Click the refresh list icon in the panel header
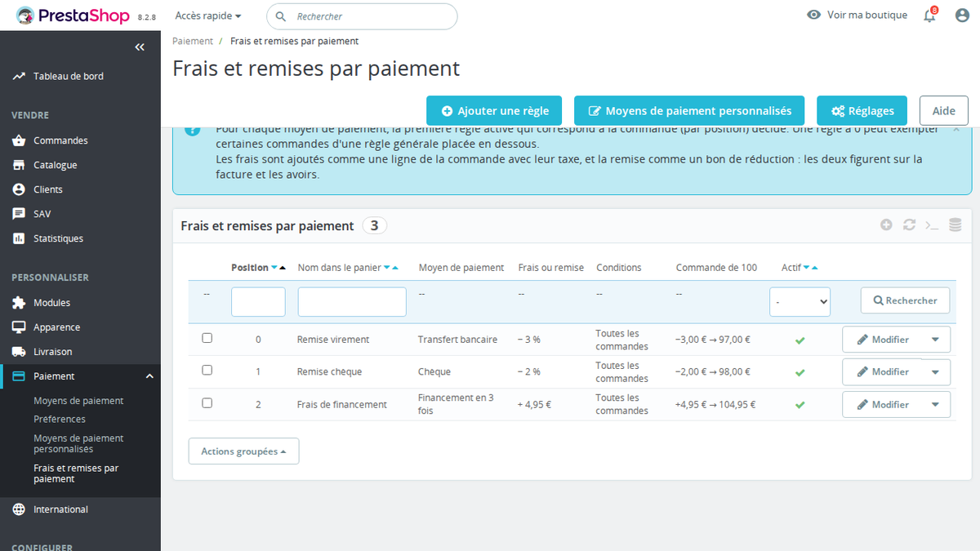980x551 pixels. (x=909, y=224)
